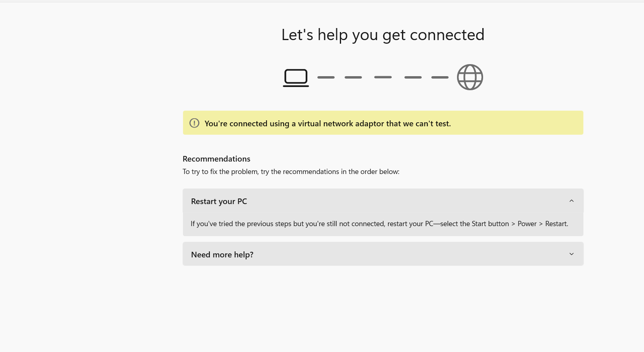Click the word 'Power' in restart instructions
The height and width of the screenshot is (352, 644).
coord(527,224)
